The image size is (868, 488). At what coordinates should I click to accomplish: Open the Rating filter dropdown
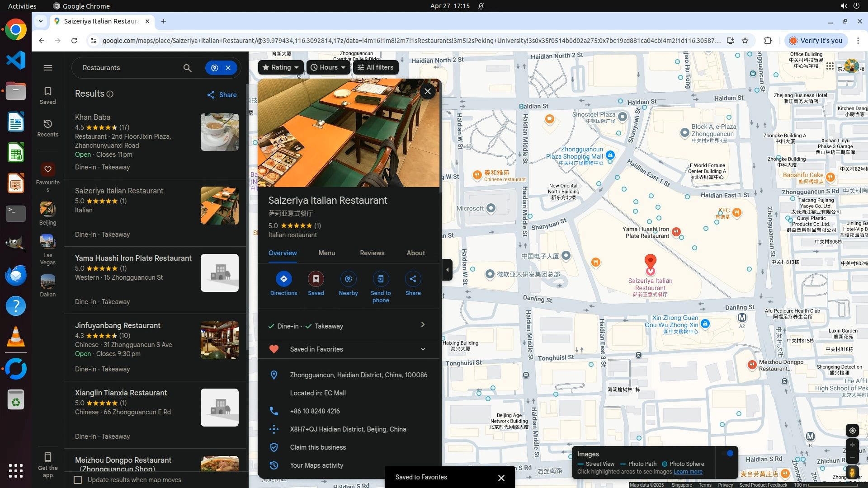pyautogui.click(x=281, y=67)
